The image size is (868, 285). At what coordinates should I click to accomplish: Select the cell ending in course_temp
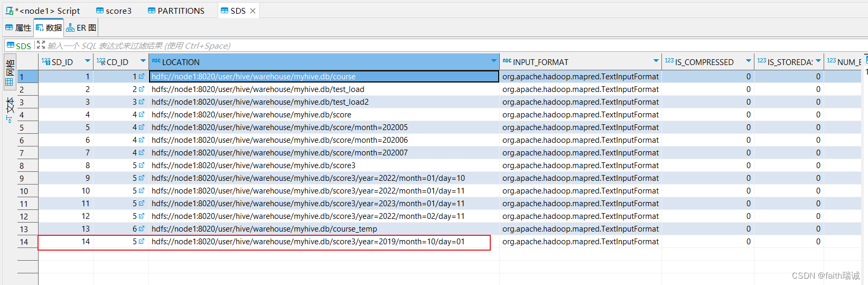point(324,229)
